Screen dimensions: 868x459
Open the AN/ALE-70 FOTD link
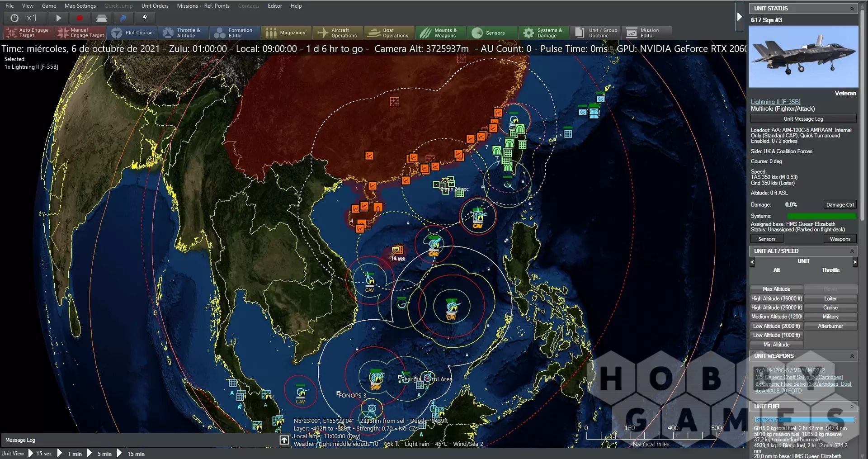coord(778,391)
